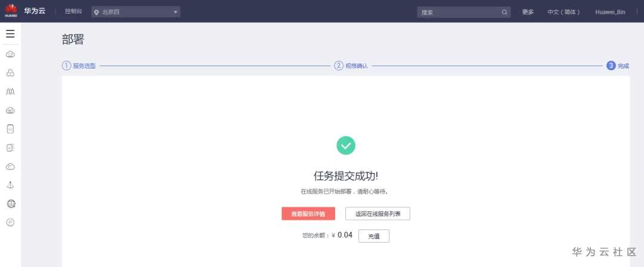The width and height of the screenshot is (644, 267).
Task: Click the balance value 0.04
Action: click(x=345, y=235)
